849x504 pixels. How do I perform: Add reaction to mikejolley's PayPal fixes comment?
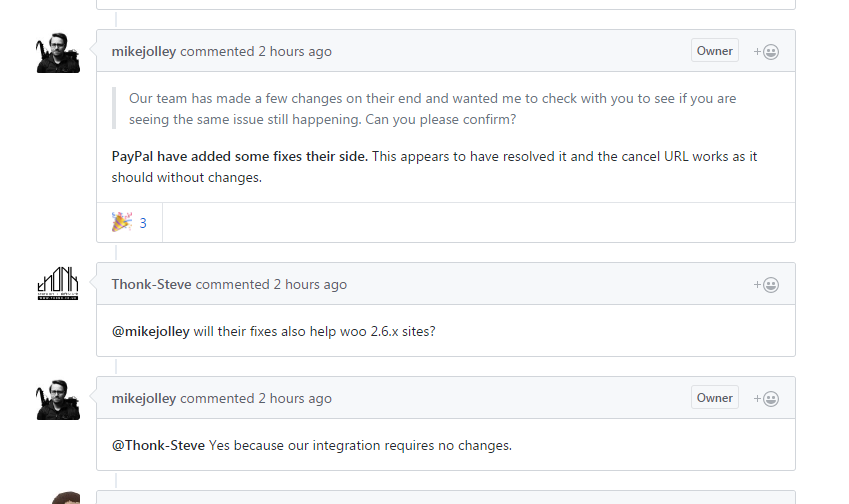point(766,51)
